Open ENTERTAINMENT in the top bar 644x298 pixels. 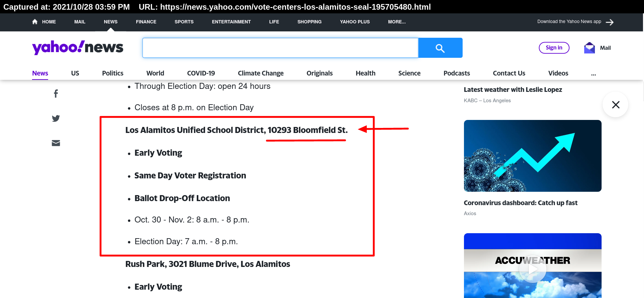click(x=231, y=22)
